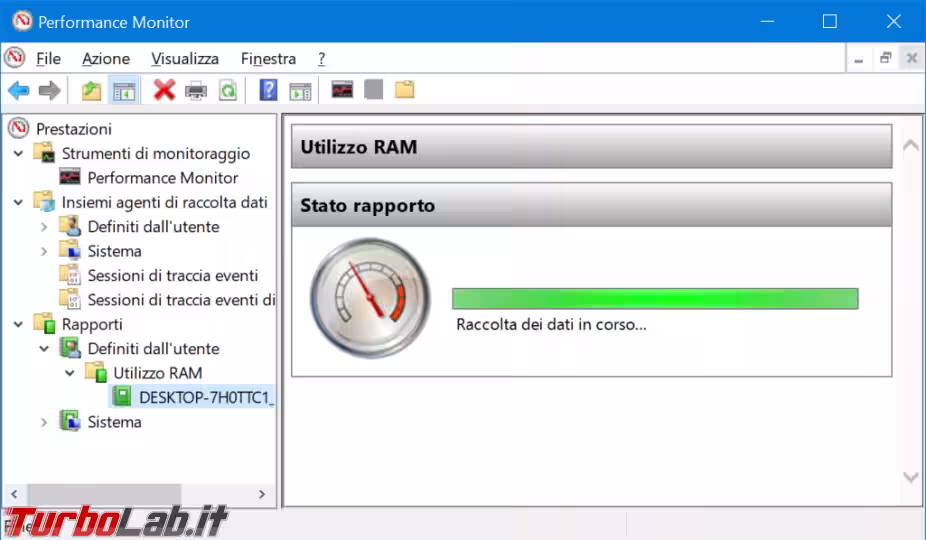Go back with the blue left arrow
The height and width of the screenshot is (540, 926).
click(19, 90)
